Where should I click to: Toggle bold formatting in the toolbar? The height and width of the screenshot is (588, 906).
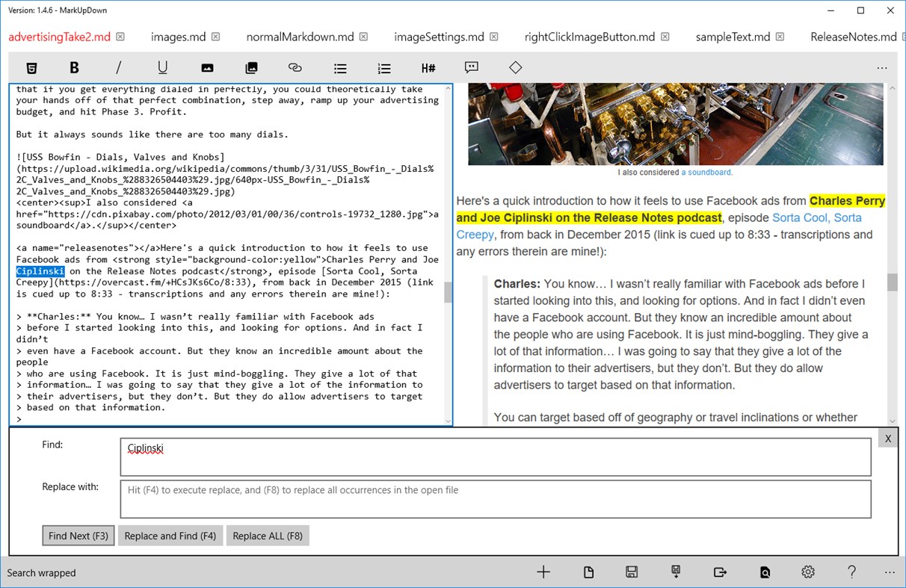click(74, 67)
